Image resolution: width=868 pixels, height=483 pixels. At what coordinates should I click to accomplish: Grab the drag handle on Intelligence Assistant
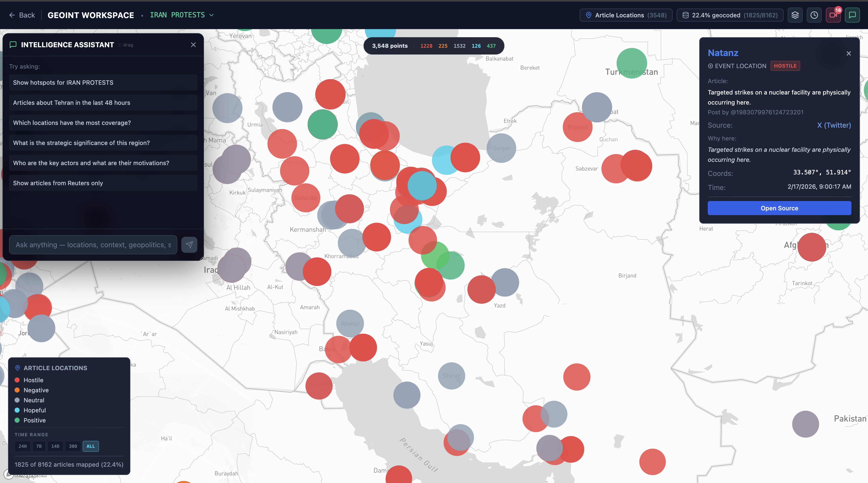point(126,44)
